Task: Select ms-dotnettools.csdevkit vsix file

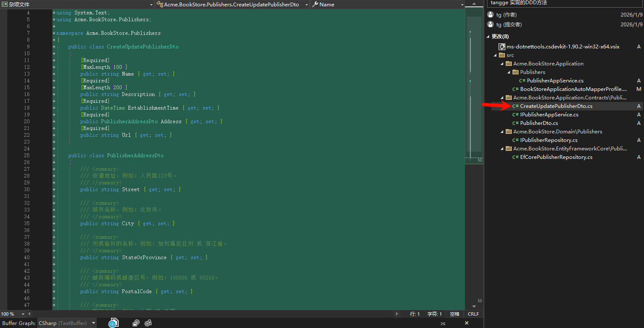Action: point(563,47)
